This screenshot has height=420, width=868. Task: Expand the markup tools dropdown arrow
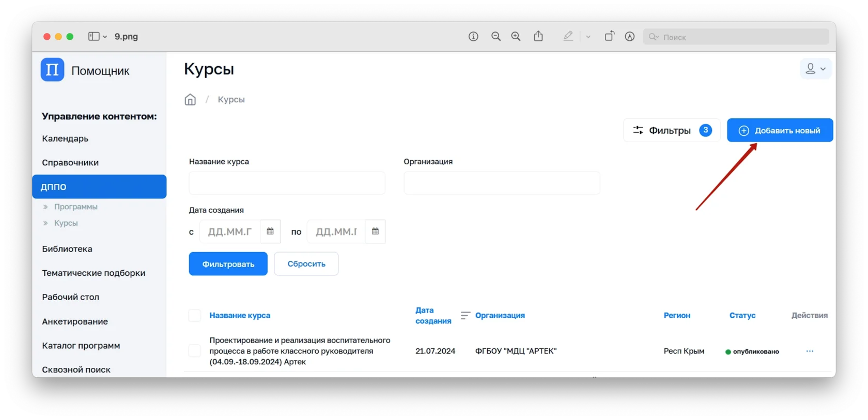click(x=588, y=37)
